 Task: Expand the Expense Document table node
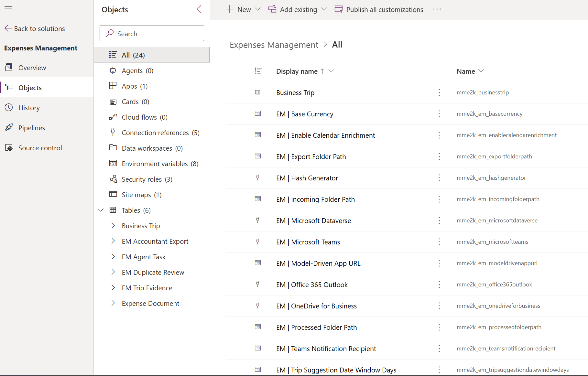pos(113,303)
